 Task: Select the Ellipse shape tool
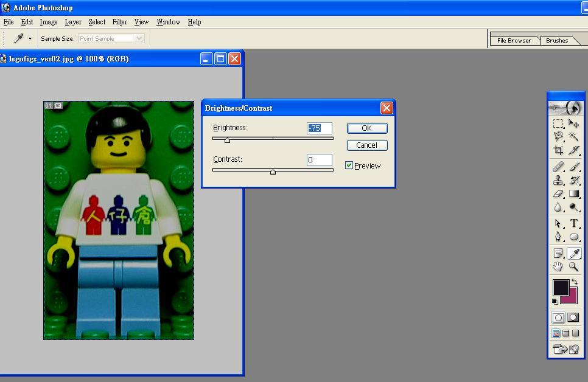[573, 237]
